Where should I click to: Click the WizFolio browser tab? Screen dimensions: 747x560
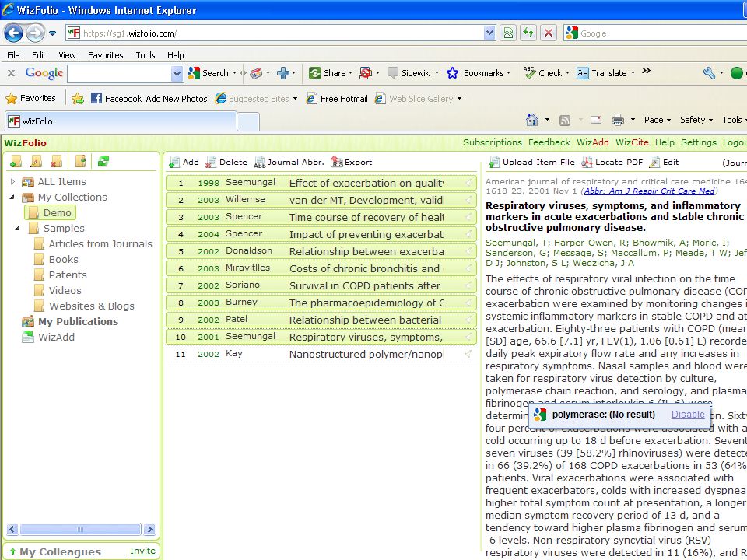(x=121, y=121)
